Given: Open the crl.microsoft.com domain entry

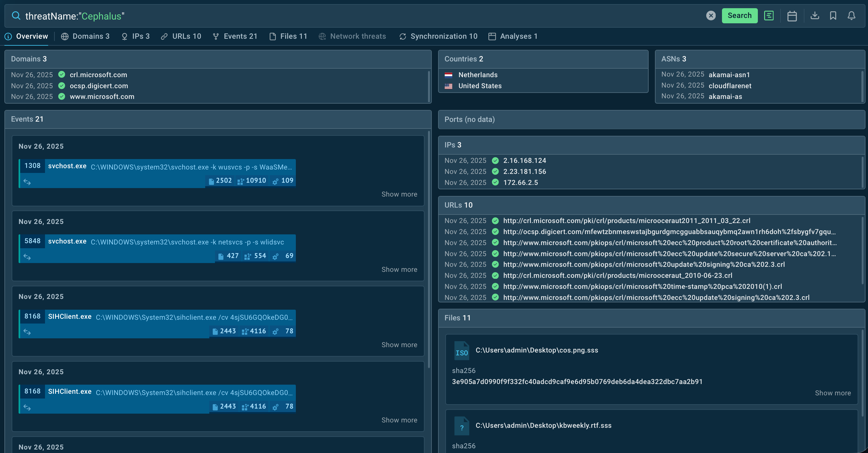Looking at the screenshot, I should [98, 75].
